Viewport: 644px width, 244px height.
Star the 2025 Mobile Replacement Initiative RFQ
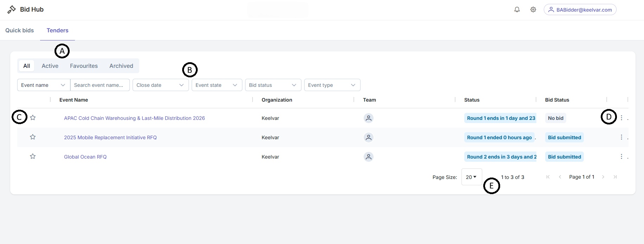coord(33,137)
